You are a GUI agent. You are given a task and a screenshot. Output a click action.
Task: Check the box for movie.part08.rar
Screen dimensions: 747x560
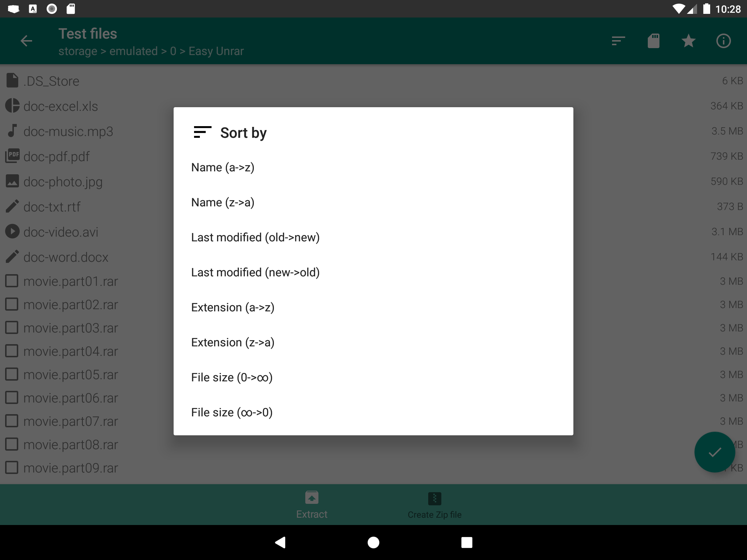12,444
